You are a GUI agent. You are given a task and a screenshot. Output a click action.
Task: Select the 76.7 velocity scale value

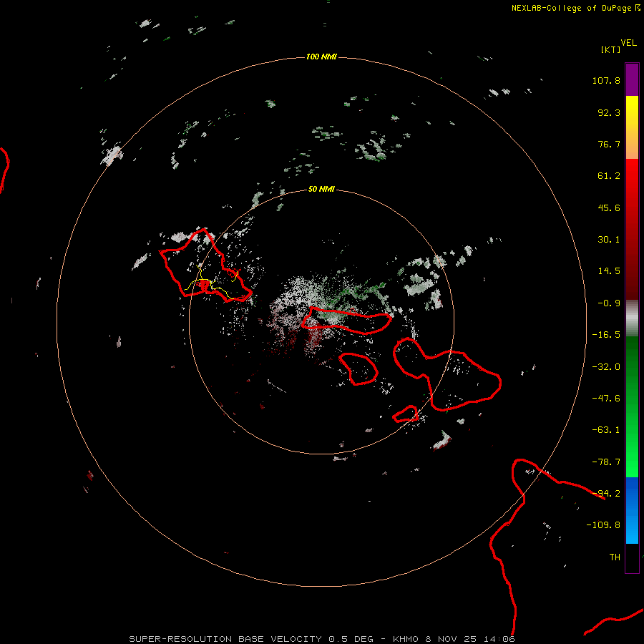(x=609, y=144)
